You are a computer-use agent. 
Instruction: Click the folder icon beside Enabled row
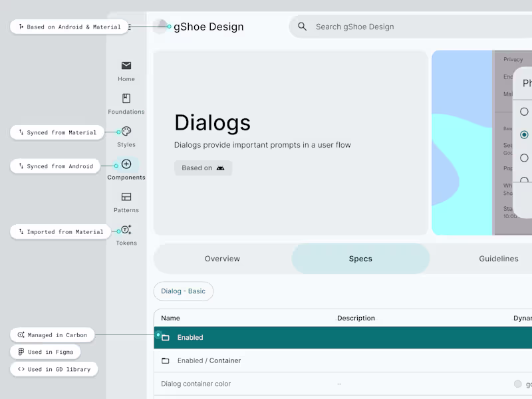[x=166, y=337]
